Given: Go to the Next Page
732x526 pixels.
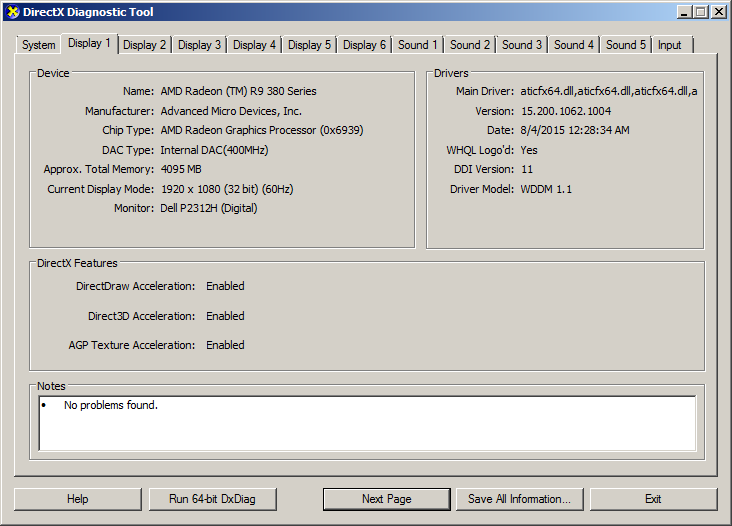Looking at the screenshot, I should (x=387, y=499).
